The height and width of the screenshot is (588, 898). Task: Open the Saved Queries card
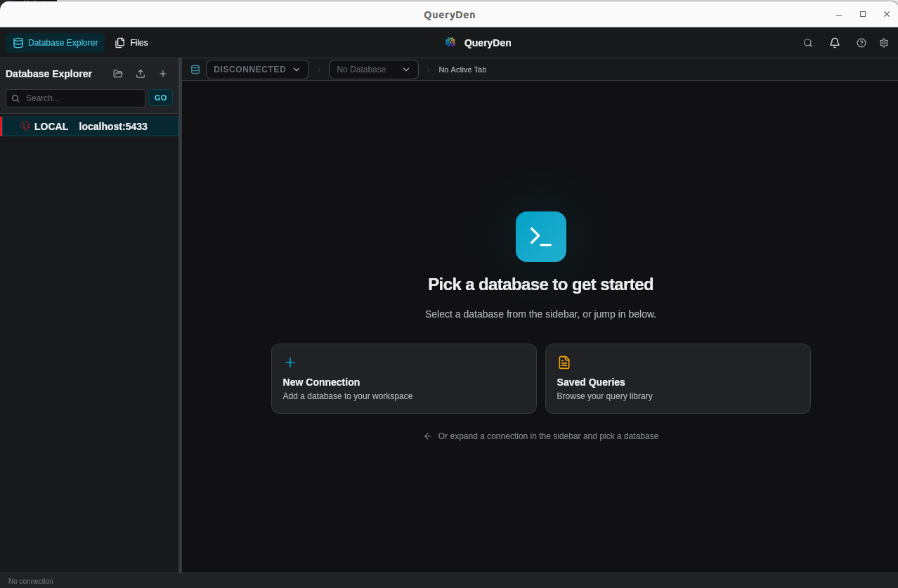point(678,379)
